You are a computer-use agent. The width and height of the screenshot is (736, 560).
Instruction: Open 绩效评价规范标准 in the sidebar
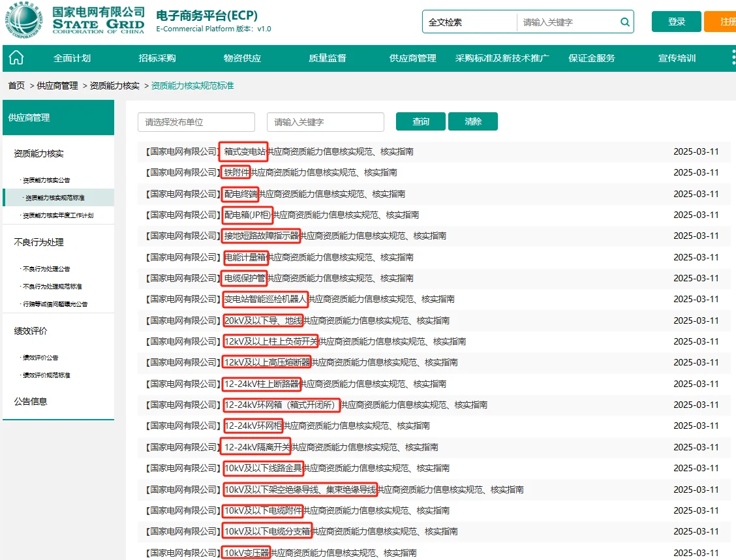(x=45, y=375)
